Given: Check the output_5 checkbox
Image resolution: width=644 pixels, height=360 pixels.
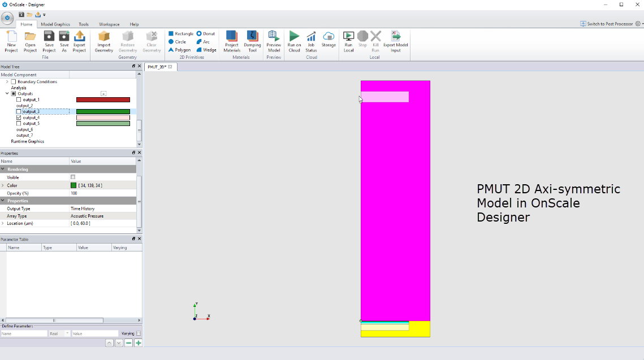Looking at the screenshot, I should (x=19, y=124).
